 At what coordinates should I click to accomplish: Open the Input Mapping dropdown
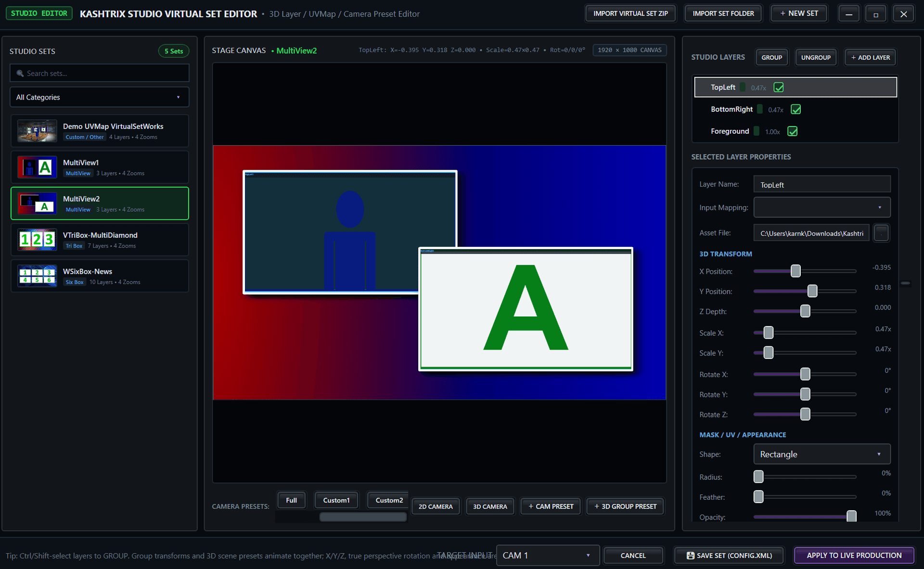(822, 207)
